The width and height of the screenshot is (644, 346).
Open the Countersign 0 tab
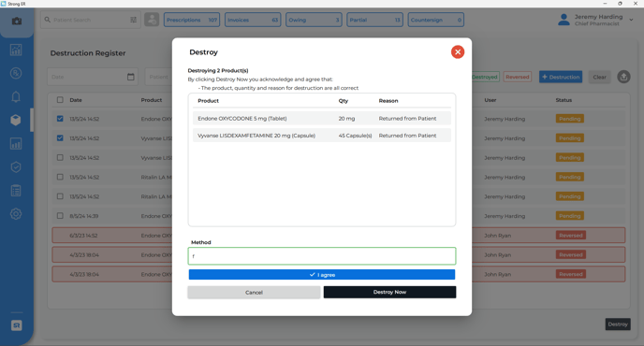tap(436, 20)
